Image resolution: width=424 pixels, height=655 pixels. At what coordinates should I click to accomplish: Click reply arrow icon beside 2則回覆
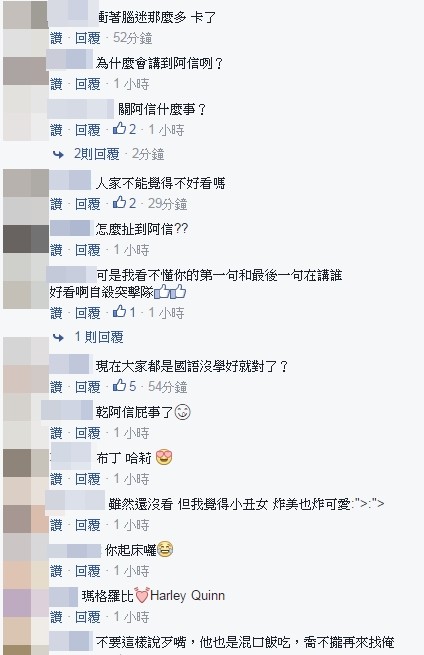(58, 155)
